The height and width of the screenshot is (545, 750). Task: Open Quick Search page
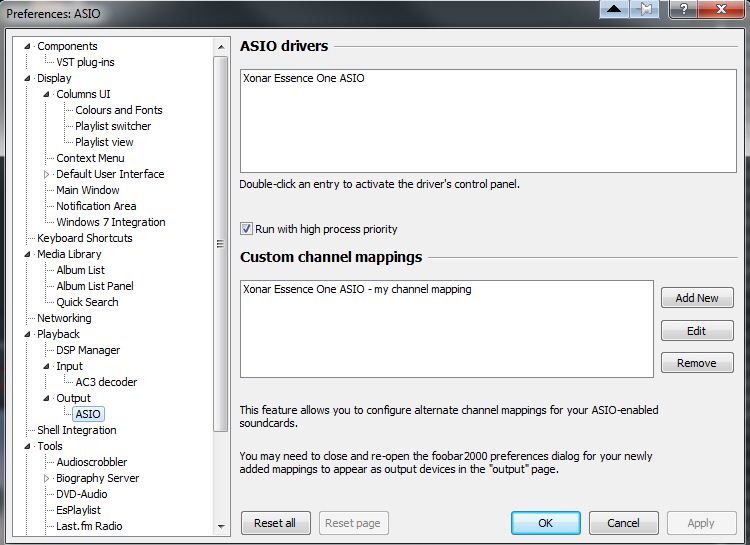point(87,302)
